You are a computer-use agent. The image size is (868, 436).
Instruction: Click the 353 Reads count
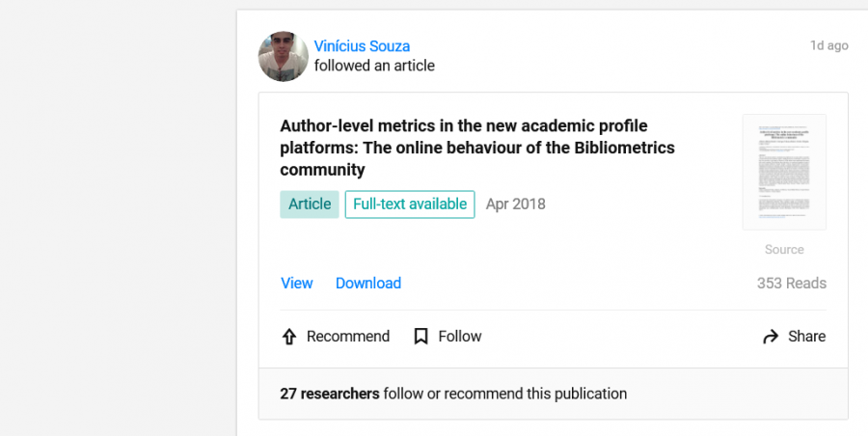click(x=791, y=284)
